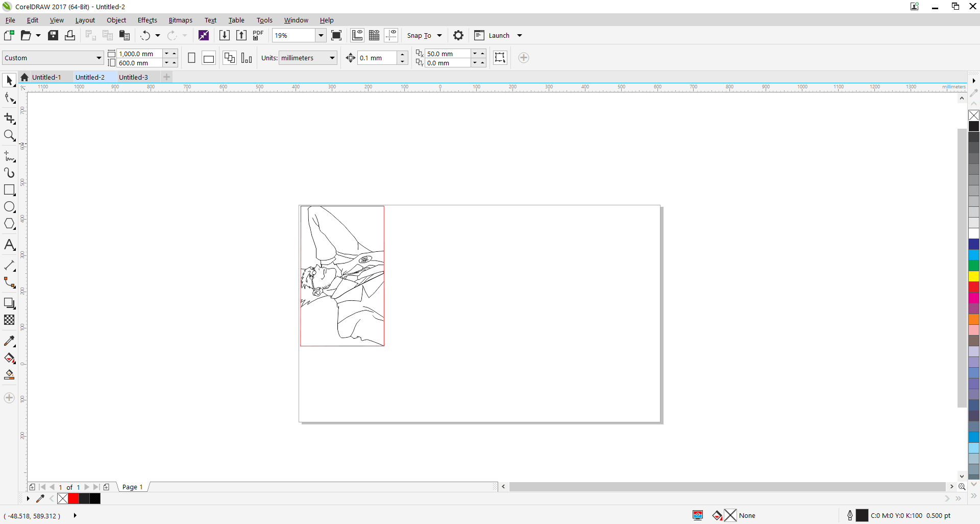Select the Parallel Dimension tool
Screen dimensions: 980x524
[x=9, y=266]
